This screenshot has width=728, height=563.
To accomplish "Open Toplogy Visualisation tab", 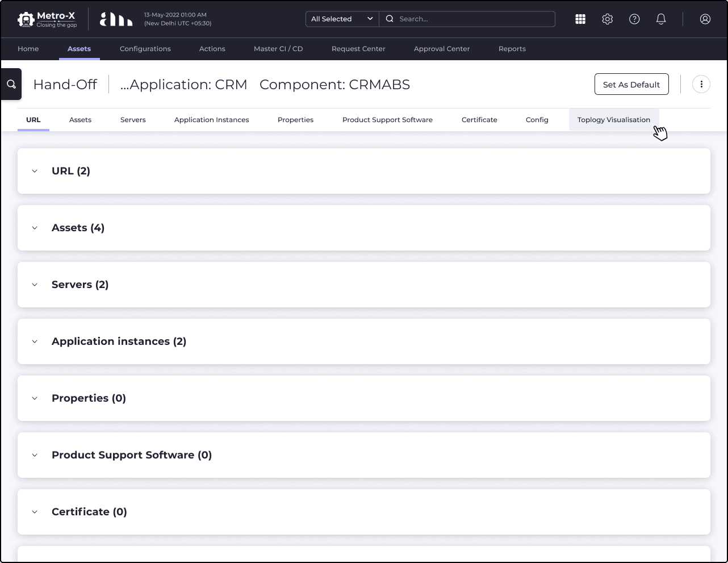I will pos(614,120).
